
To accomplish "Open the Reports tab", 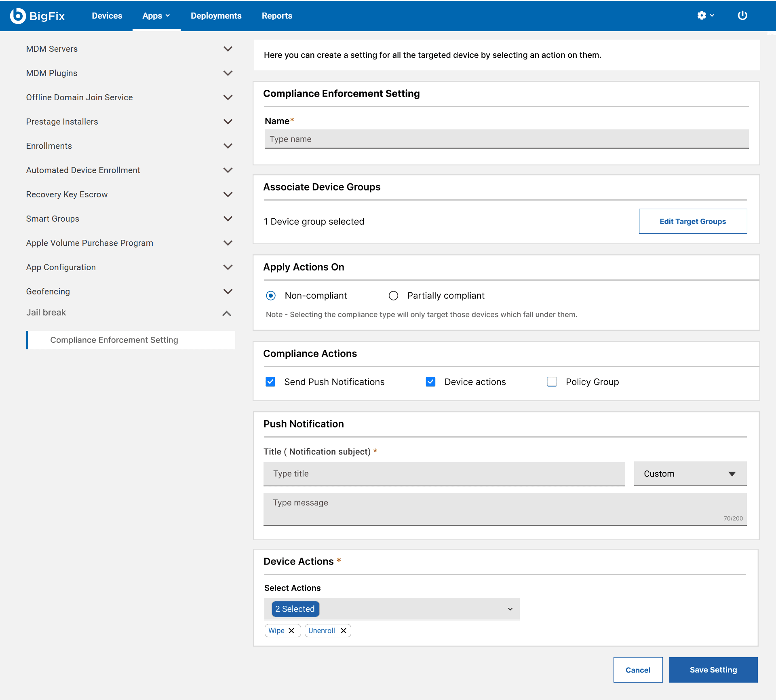I will pyautogui.click(x=277, y=16).
